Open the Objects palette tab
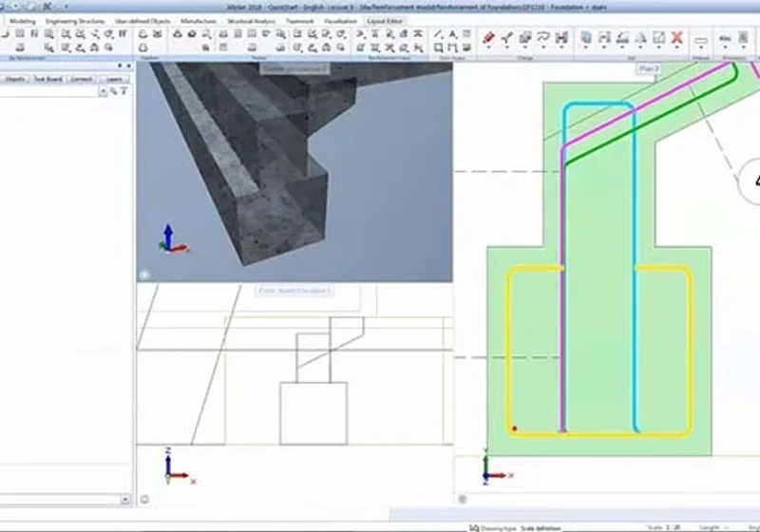Screen dimensions: 760x532 15,79
